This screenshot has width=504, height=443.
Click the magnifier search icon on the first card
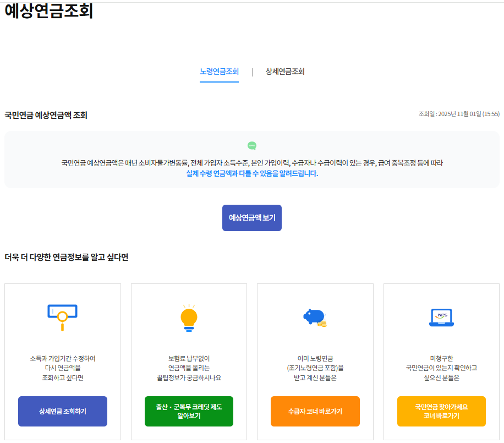point(62,318)
